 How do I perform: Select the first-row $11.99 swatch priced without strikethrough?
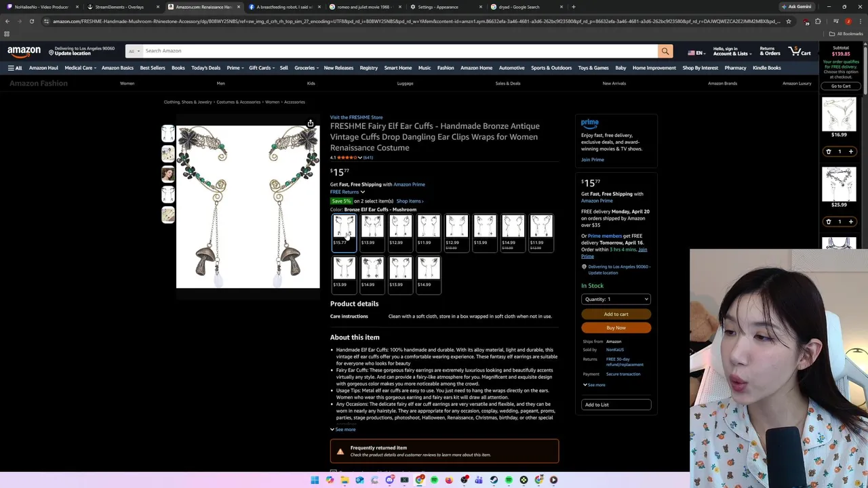429,232
